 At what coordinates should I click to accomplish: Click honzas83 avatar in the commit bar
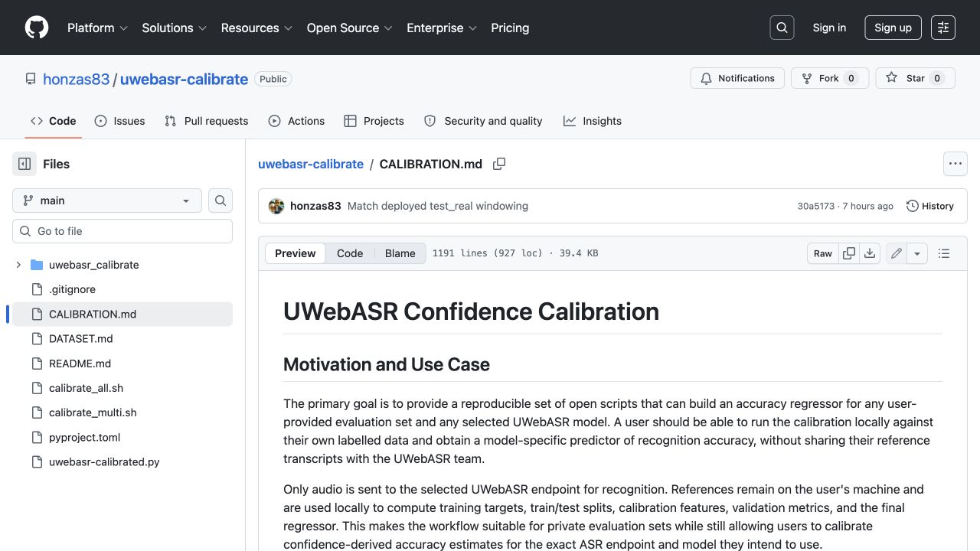point(276,206)
